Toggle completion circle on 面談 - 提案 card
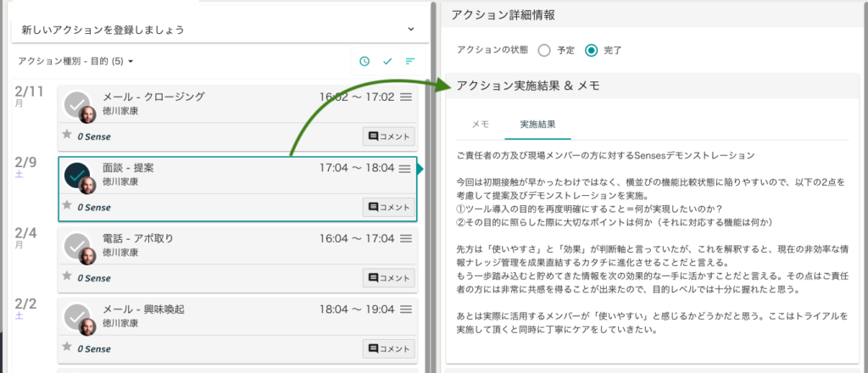This screenshot has height=373, width=868. point(77,175)
